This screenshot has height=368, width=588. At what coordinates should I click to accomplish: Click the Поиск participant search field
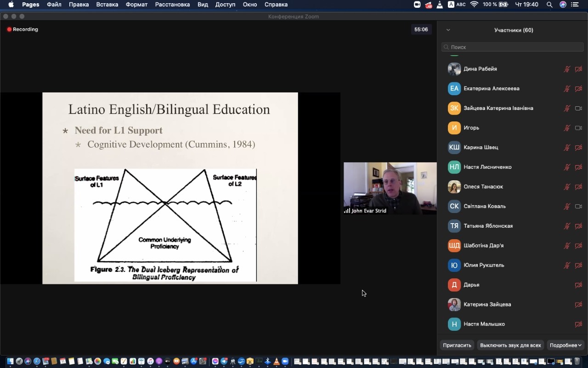513,47
